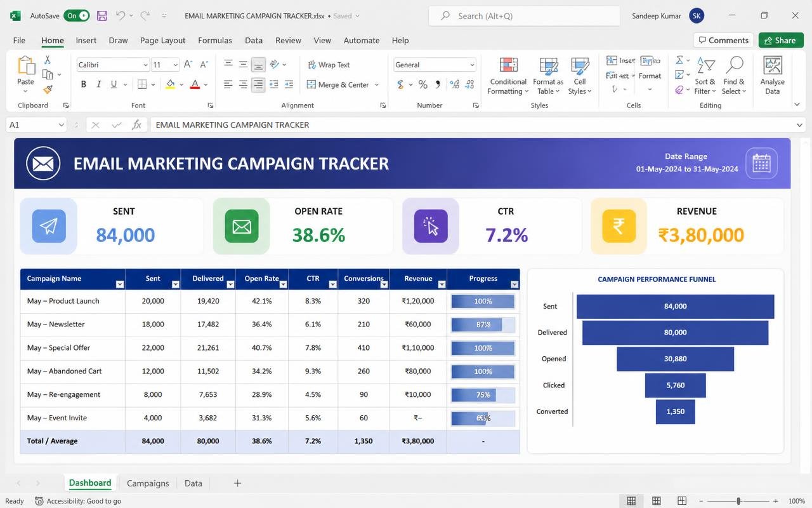Add a new sheet with plus
This screenshot has width=812, height=508.
237,483
